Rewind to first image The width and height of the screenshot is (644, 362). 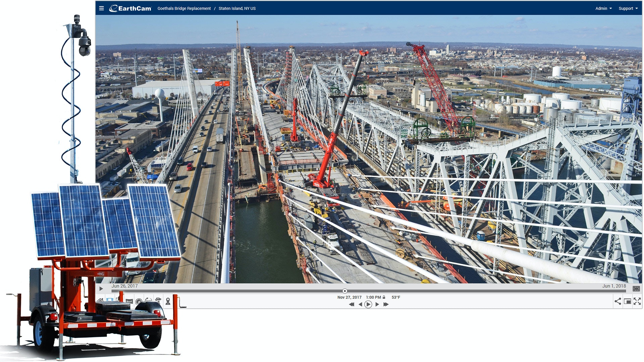[x=351, y=304]
